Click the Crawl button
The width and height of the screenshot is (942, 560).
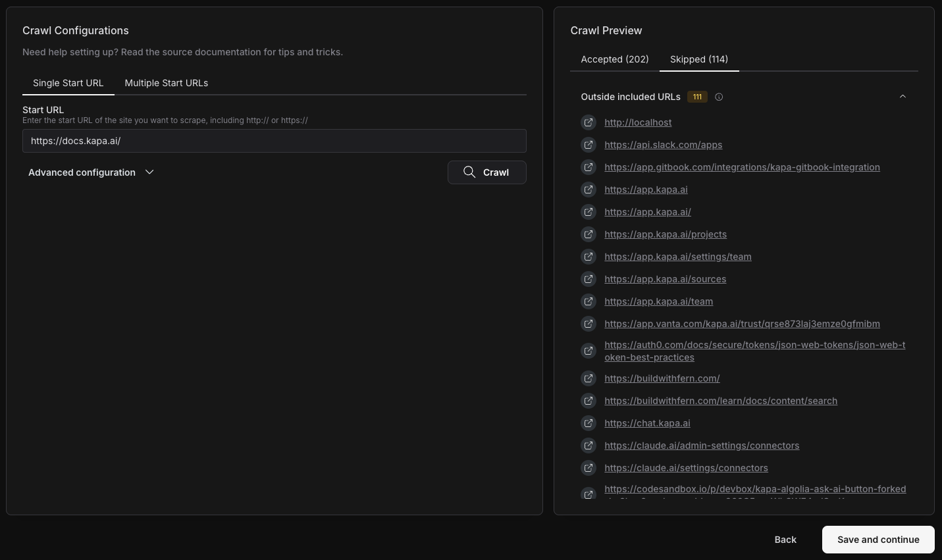487,172
